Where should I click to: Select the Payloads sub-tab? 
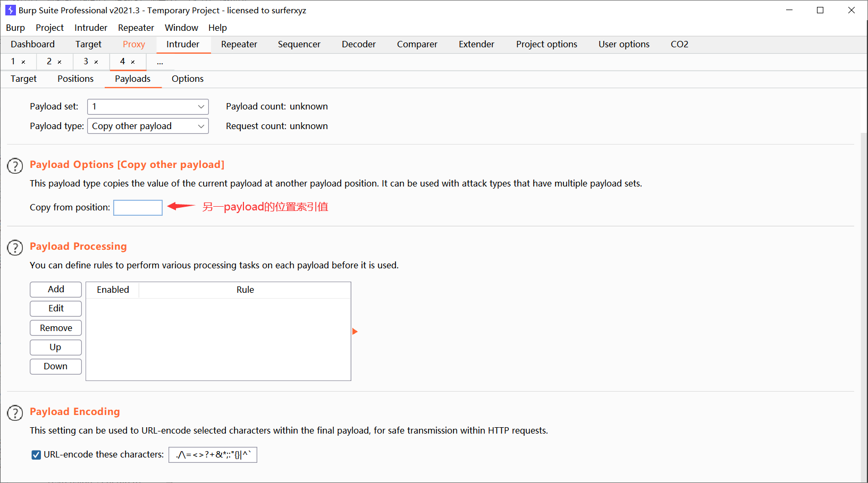[x=133, y=79]
